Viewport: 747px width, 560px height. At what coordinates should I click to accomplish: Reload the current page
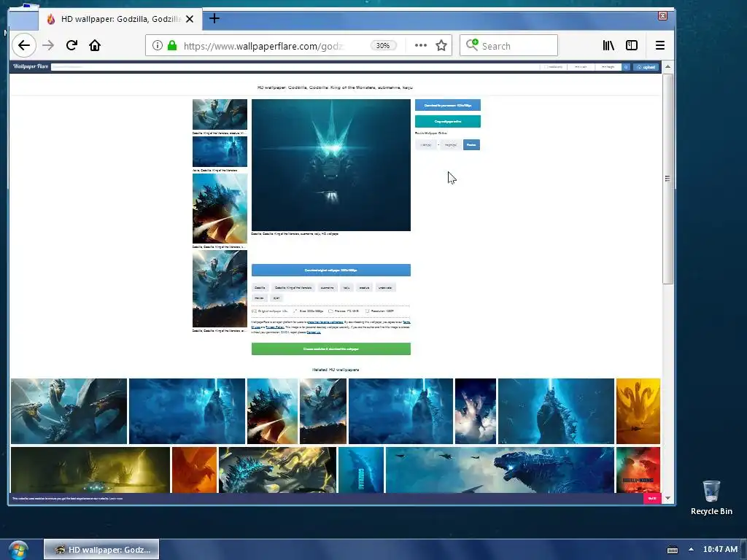pos(71,46)
